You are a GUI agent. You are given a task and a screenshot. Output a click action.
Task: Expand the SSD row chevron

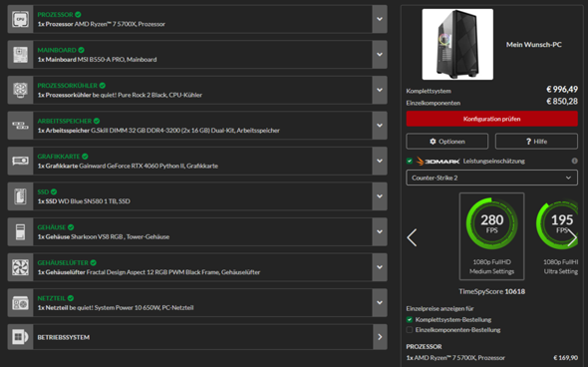pos(380,196)
